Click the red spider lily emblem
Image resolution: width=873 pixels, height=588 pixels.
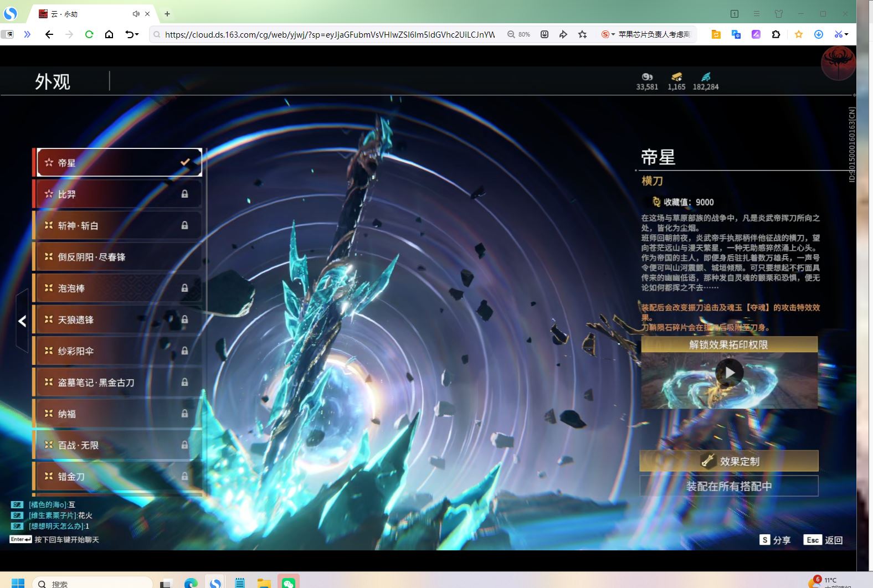click(x=838, y=62)
